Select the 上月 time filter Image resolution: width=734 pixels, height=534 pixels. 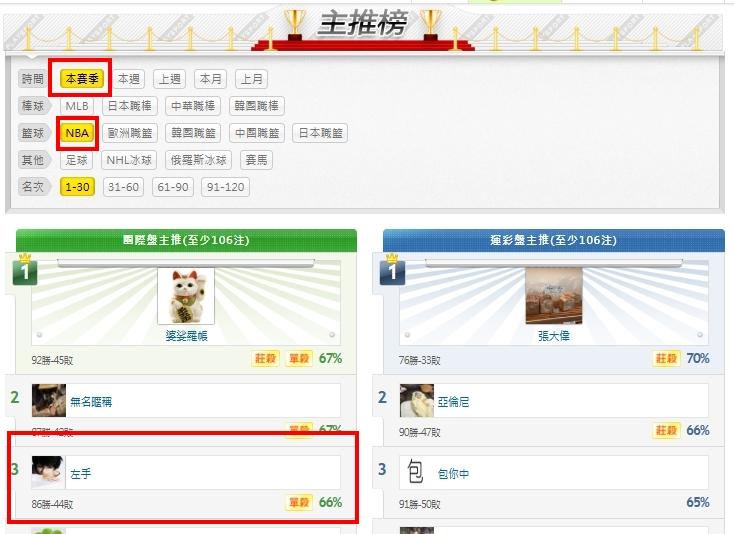251,79
